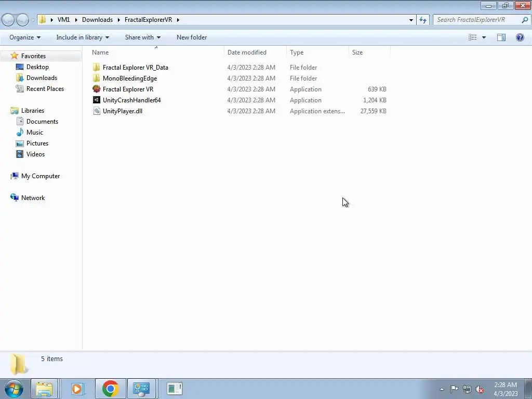This screenshot has width=532, height=399.
Task: Open the Fractal Explorer VR application icon
Action: pyautogui.click(x=96, y=89)
